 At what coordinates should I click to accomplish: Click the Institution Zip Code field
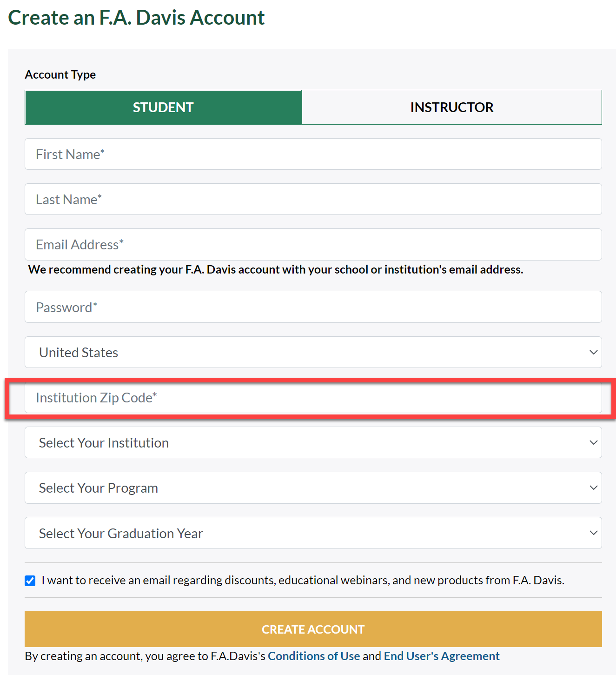click(313, 398)
